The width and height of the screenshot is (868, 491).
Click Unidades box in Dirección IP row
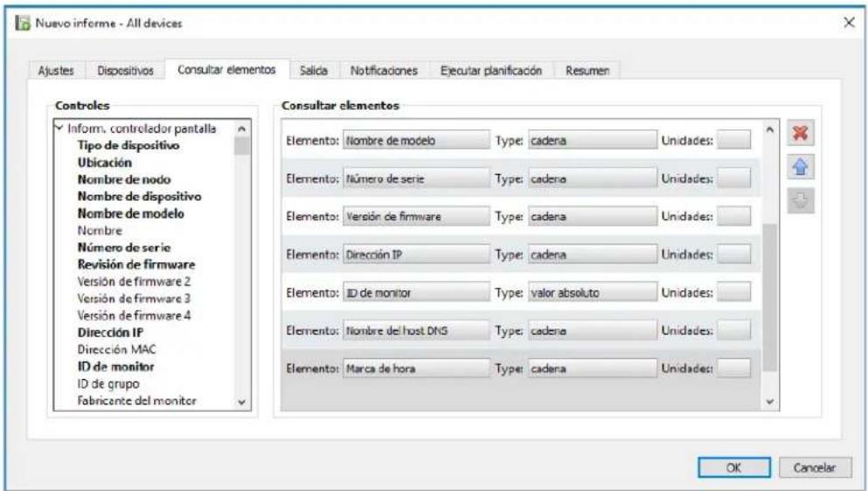click(734, 254)
